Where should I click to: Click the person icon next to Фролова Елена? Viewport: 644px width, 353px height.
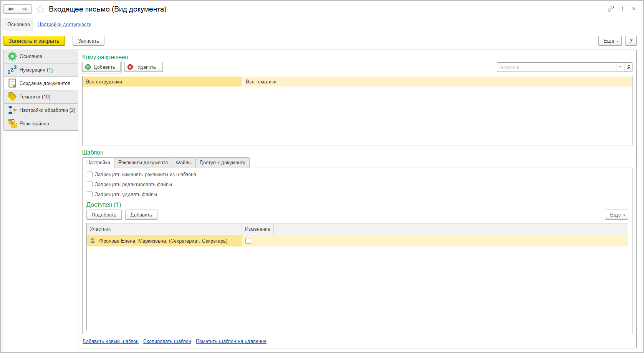93,241
